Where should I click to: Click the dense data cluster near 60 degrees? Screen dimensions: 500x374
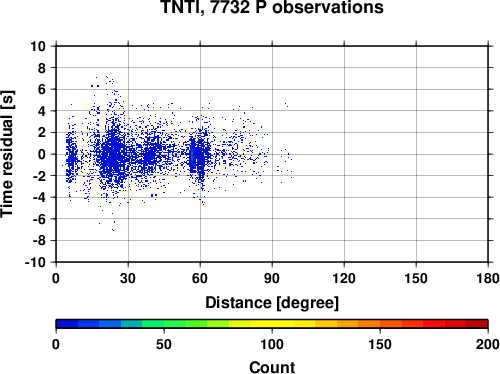click(198, 157)
